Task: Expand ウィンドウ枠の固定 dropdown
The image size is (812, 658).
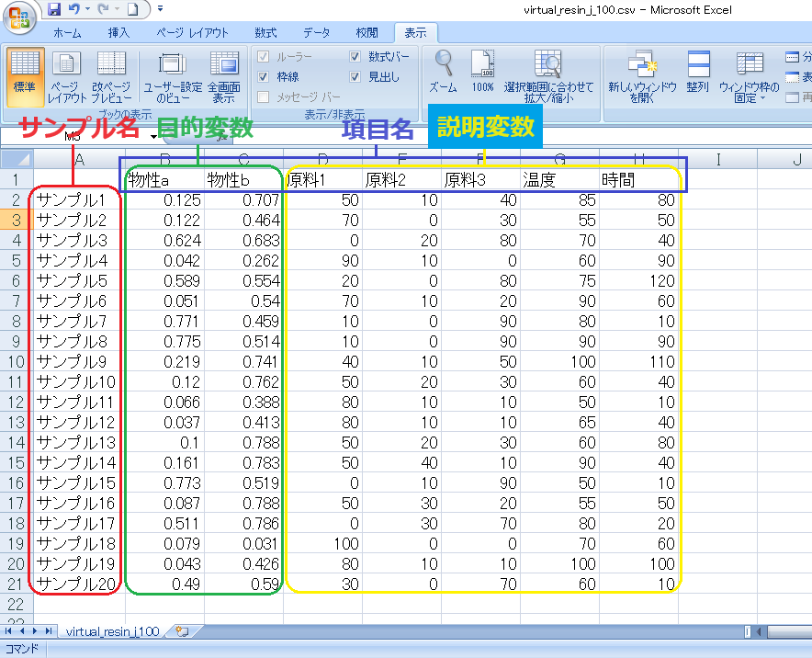Action: [750, 77]
